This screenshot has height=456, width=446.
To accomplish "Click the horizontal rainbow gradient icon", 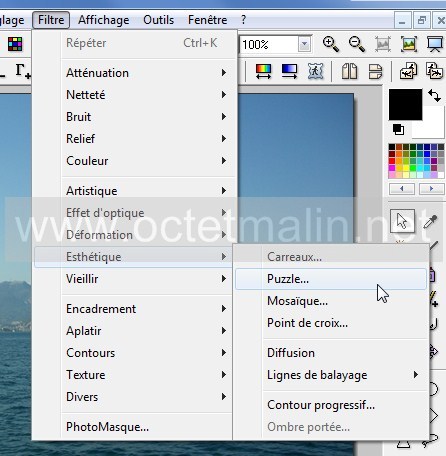I will pyautogui.click(x=263, y=71).
